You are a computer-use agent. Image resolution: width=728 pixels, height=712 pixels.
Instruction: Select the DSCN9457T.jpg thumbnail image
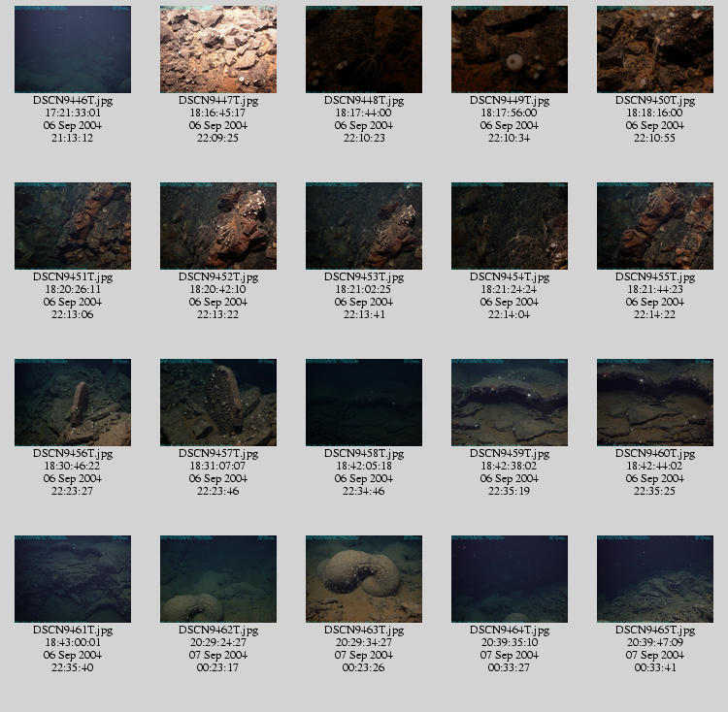[x=218, y=403]
